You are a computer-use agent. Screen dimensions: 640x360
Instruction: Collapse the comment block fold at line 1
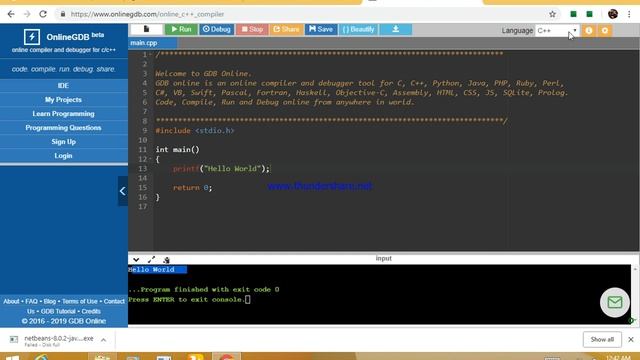point(150,54)
